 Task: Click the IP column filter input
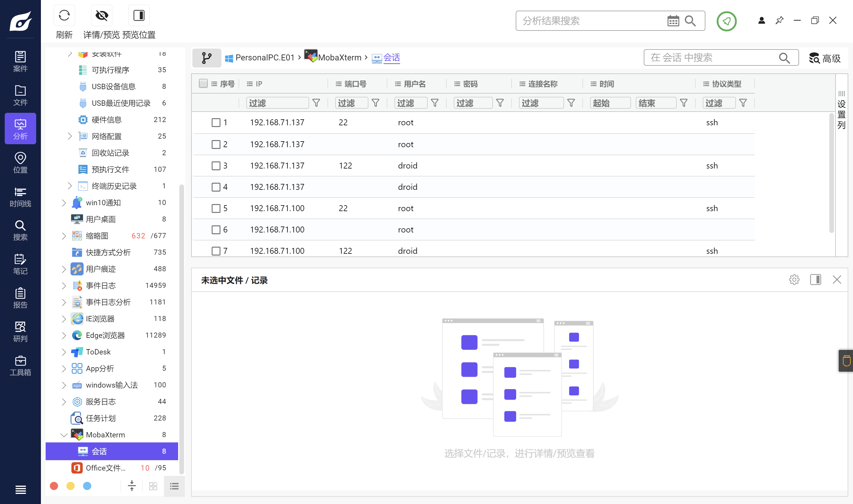tap(277, 103)
